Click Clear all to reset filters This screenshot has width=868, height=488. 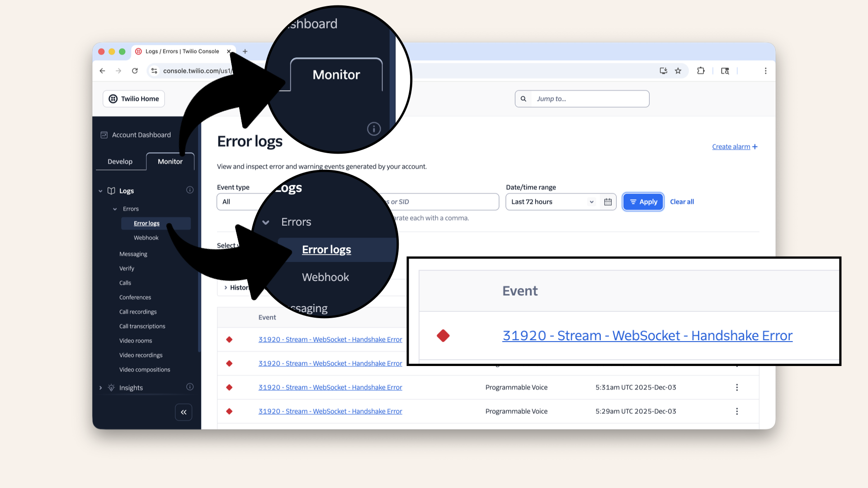click(682, 202)
